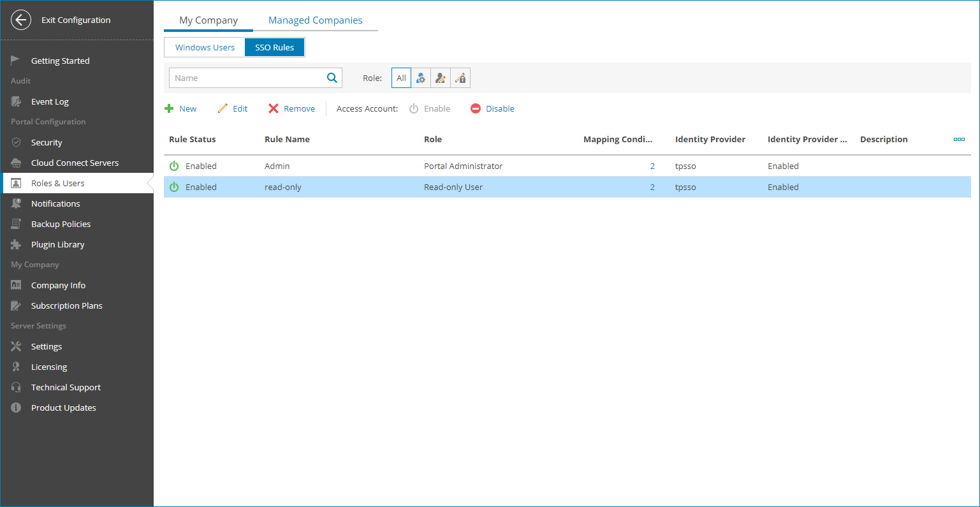
Task: Filter by user-with-pencil operator role icon
Action: click(x=441, y=78)
